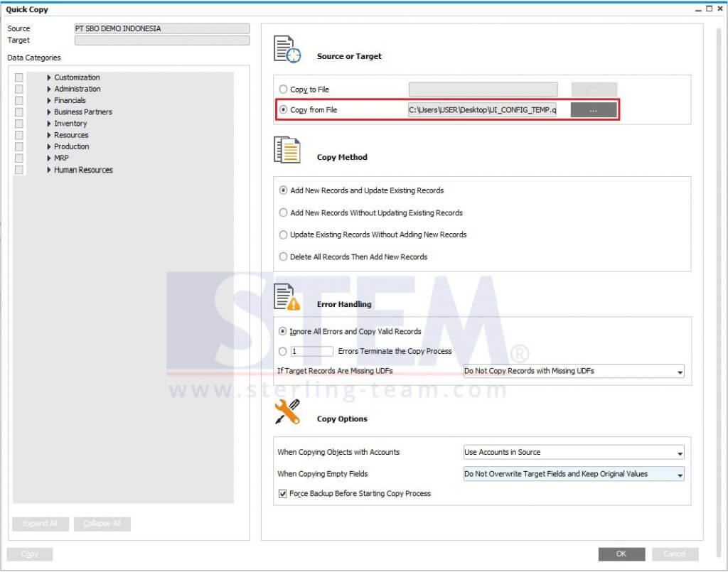
Task: Select Errors Terminate the Copy Process option
Action: coord(282,351)
